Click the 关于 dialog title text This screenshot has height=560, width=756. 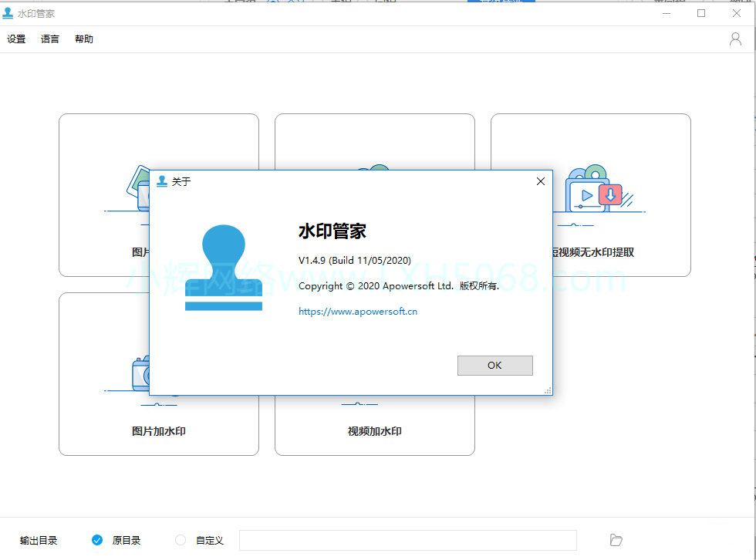(x=181, y=182)
